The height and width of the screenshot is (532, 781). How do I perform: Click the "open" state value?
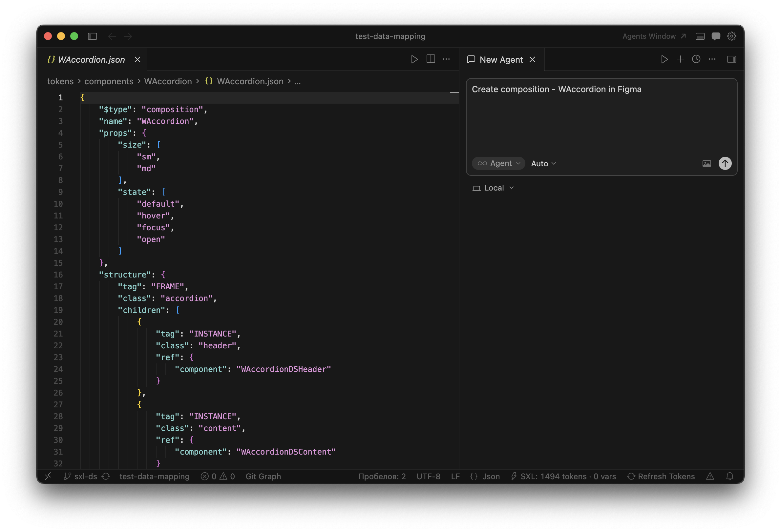[151, 239]
